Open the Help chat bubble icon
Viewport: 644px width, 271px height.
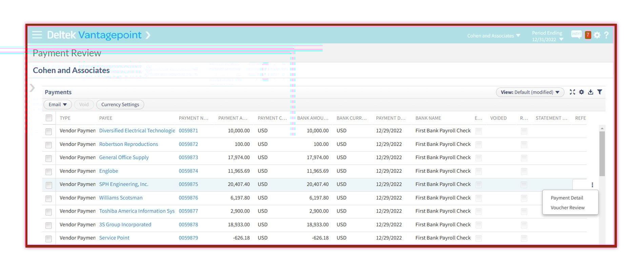click(576, 35)
